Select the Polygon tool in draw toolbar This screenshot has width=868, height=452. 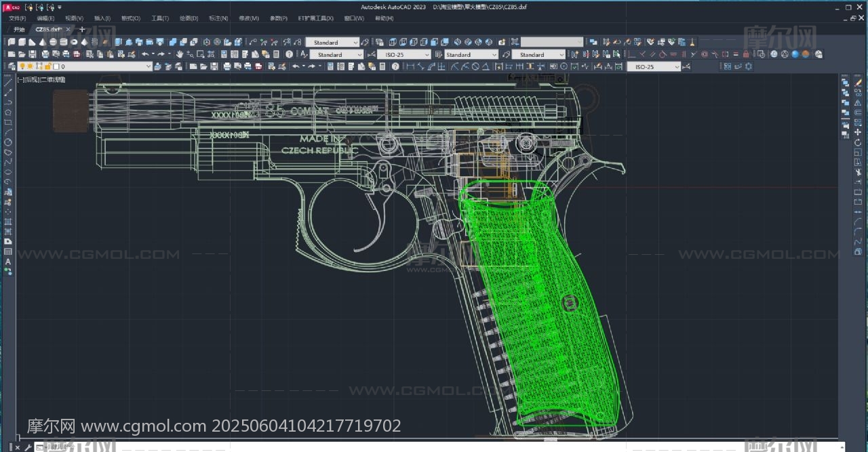point(8,112)
